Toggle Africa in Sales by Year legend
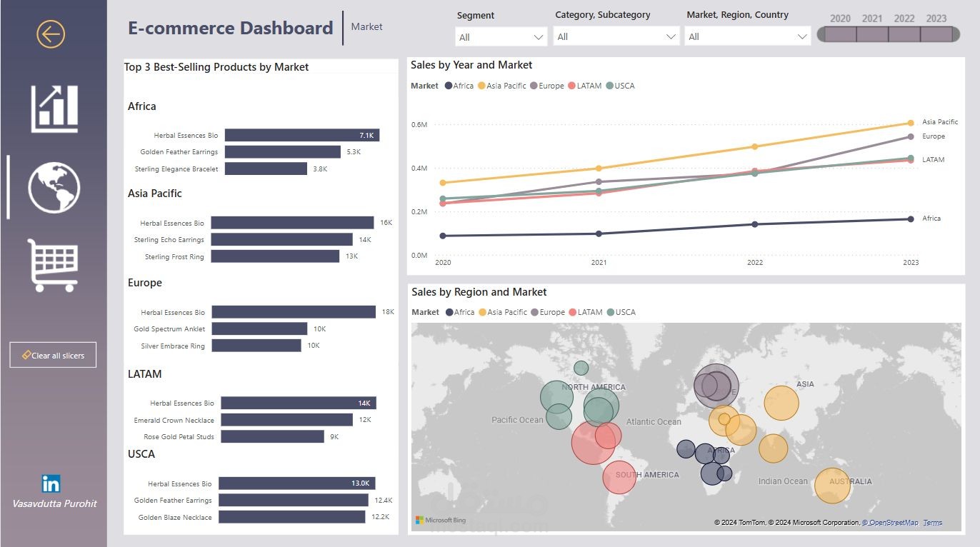980x547 pixels. [x=459, y=86]
